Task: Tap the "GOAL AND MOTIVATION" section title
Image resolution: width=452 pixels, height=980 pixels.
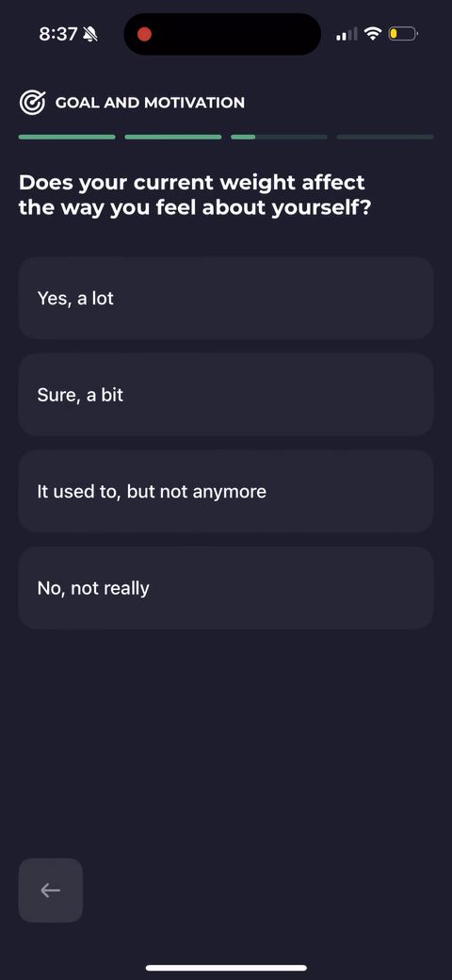Action: point(150,103)
